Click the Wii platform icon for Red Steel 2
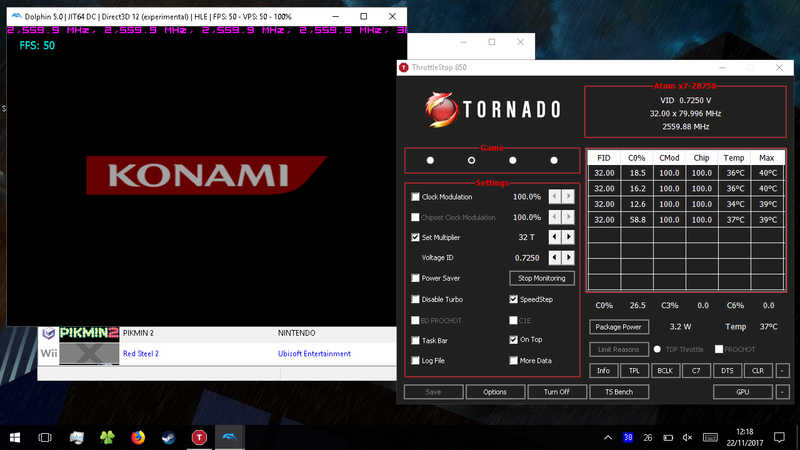Screen dimensions: 800x450 (x=48, y=353)
